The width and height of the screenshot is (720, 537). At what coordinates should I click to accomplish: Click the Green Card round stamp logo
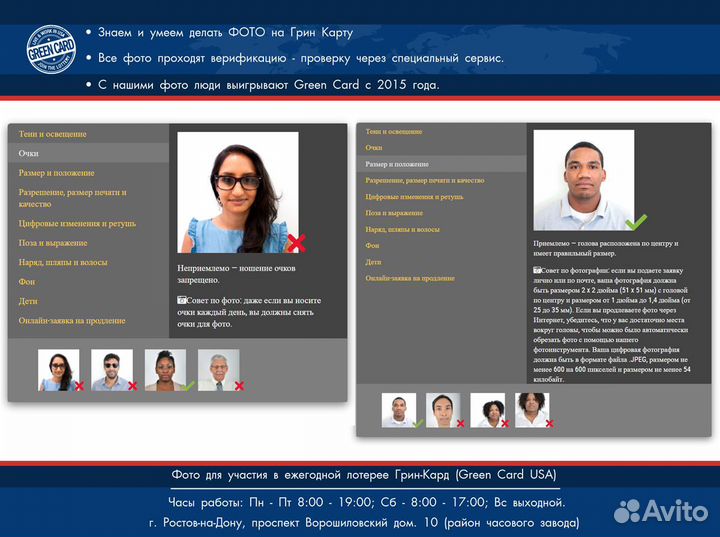point(51,49)
